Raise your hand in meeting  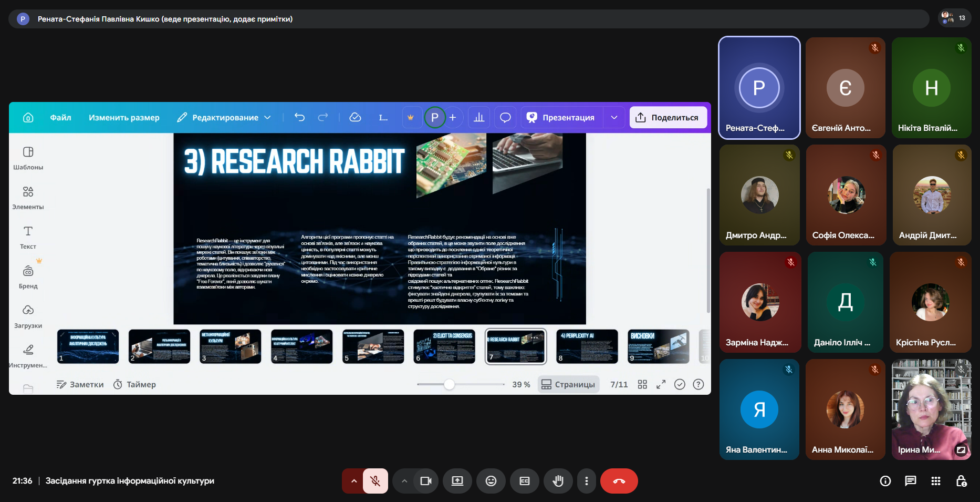[558, 481]
